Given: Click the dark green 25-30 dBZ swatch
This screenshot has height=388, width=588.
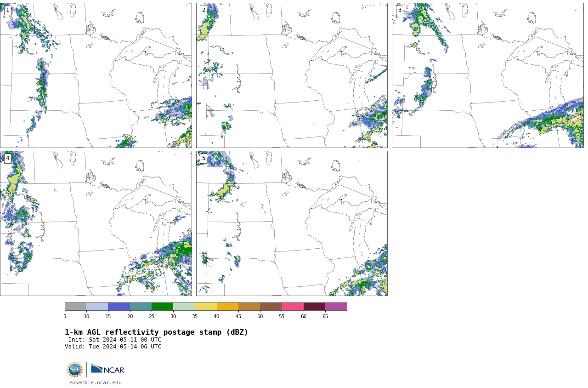Looking at the screenshot, I should coord(162,307).
